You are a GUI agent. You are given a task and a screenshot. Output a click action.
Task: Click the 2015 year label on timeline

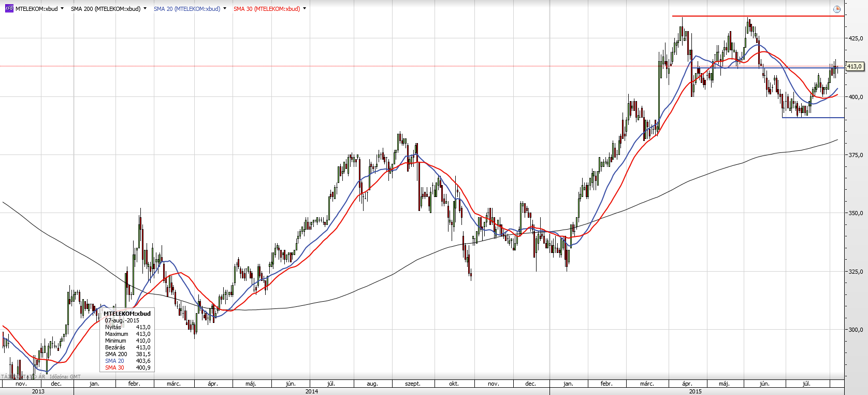(696, 391)
